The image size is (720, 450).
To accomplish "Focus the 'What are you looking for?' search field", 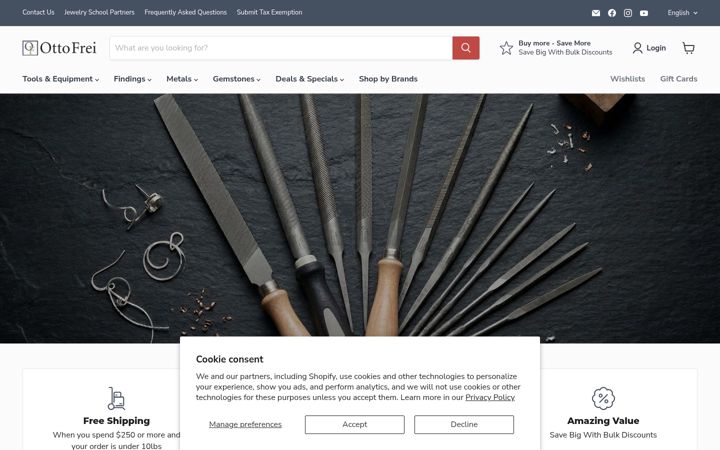I will [x=281, y=48].
